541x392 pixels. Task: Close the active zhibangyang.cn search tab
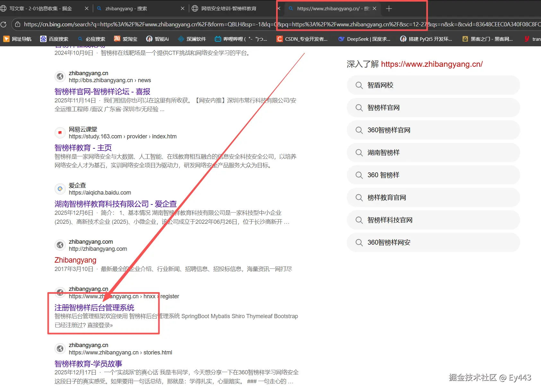click(374, 9)
